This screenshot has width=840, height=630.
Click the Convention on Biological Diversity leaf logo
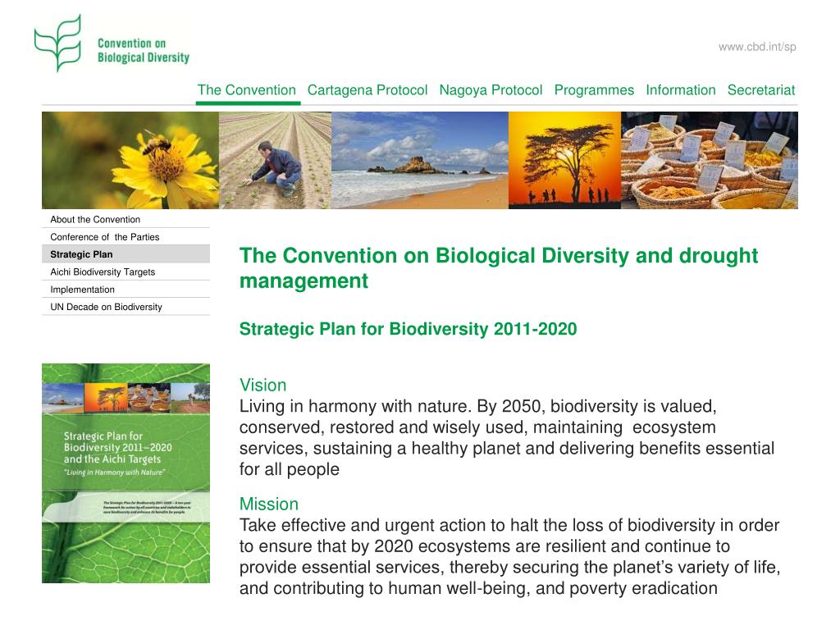pos(58,43)
